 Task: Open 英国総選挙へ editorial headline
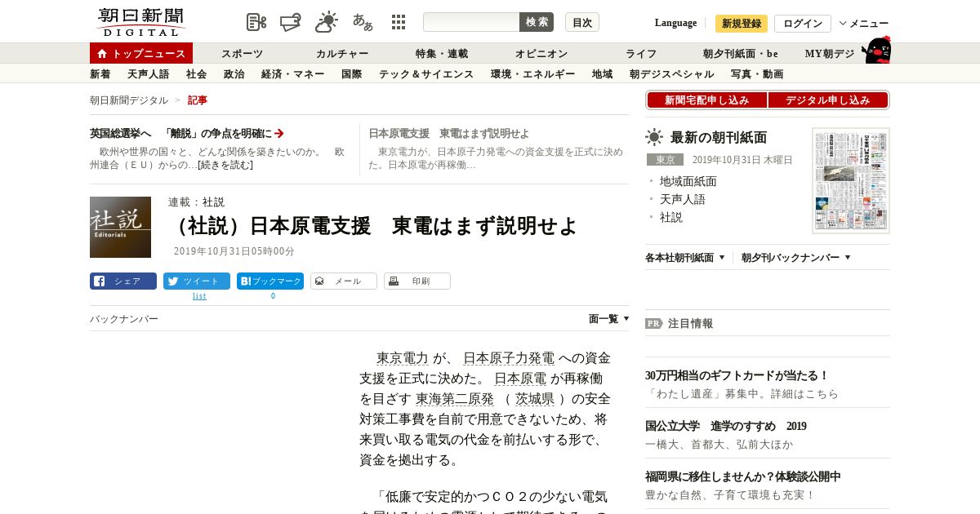click(x=180, y=134)
